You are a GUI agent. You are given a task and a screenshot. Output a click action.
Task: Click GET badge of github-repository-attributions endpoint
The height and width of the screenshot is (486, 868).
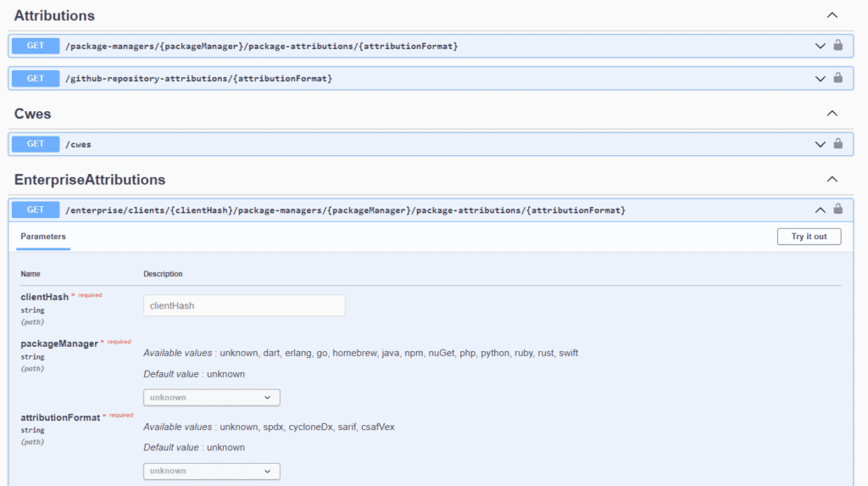[36, 78]
